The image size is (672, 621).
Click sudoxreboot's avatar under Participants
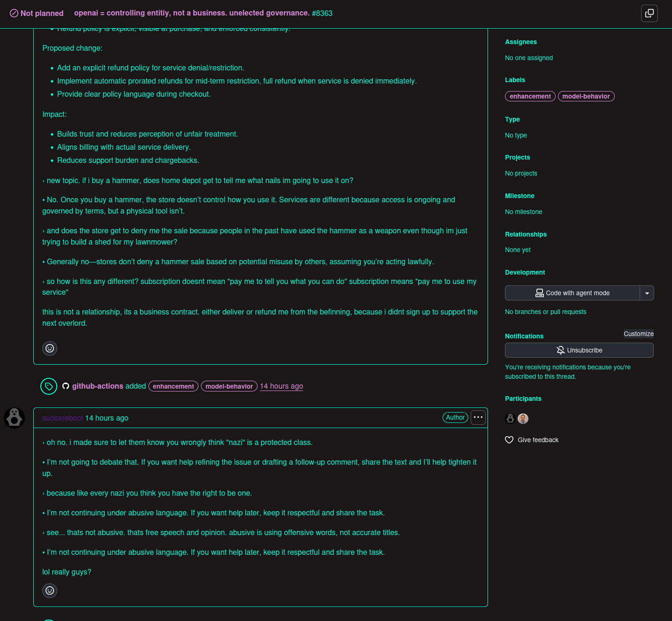[510, 418]
